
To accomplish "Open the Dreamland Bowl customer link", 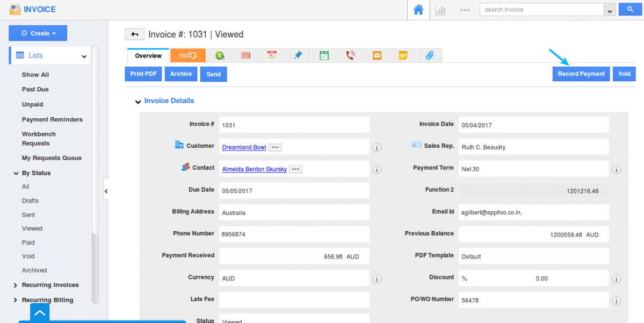I will [x=244, y=147].
